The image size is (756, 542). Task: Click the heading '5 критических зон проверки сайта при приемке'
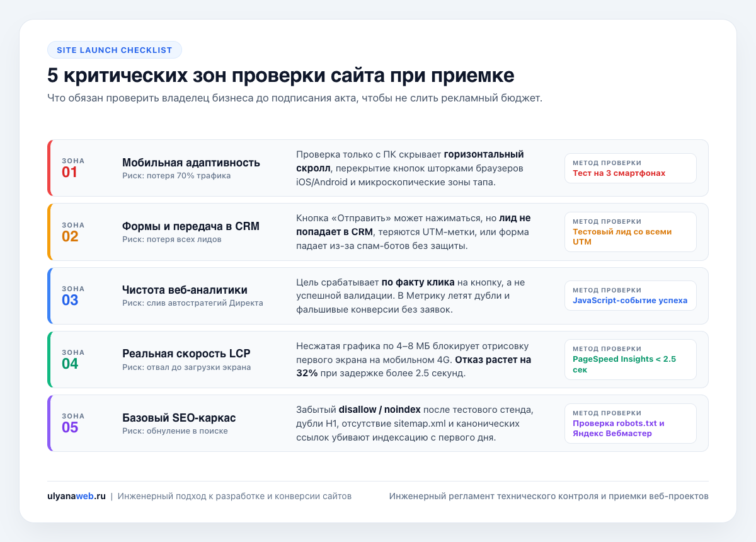tap(281, 76)
